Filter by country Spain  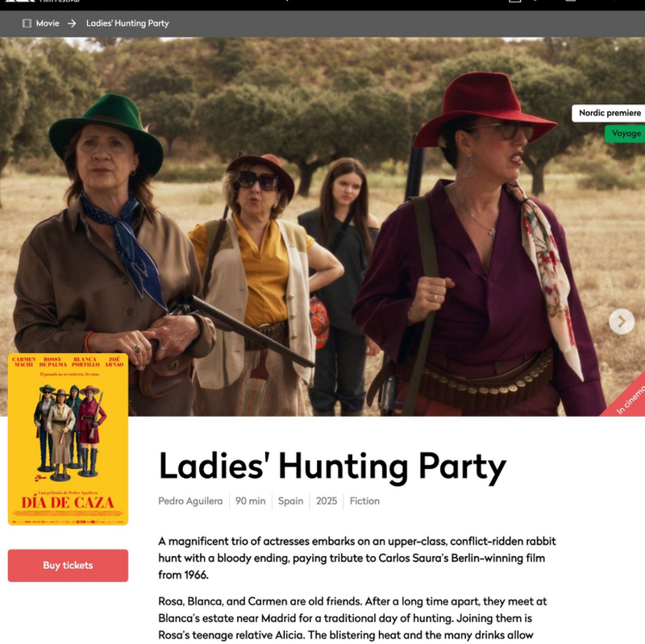tap(290, 501)
